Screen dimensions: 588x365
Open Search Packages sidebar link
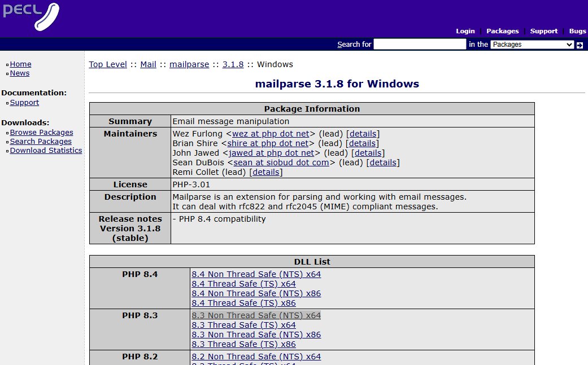[x=41, y=142]
